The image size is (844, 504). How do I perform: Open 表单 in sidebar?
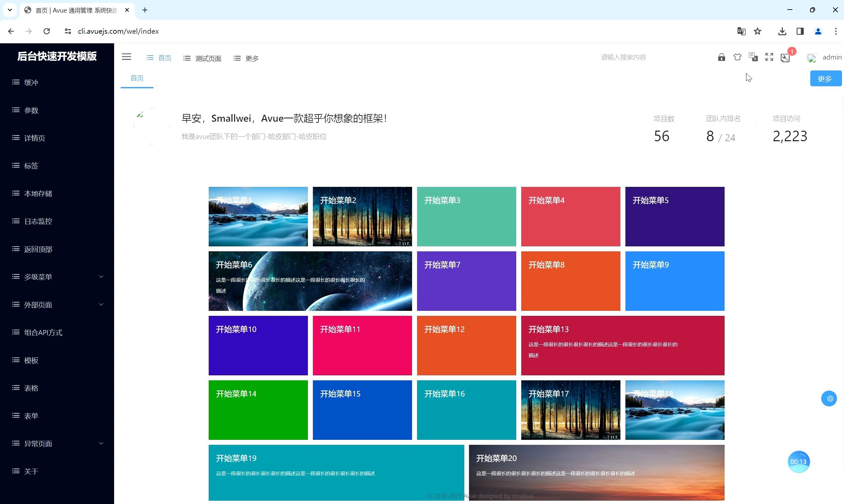point(57,416)
